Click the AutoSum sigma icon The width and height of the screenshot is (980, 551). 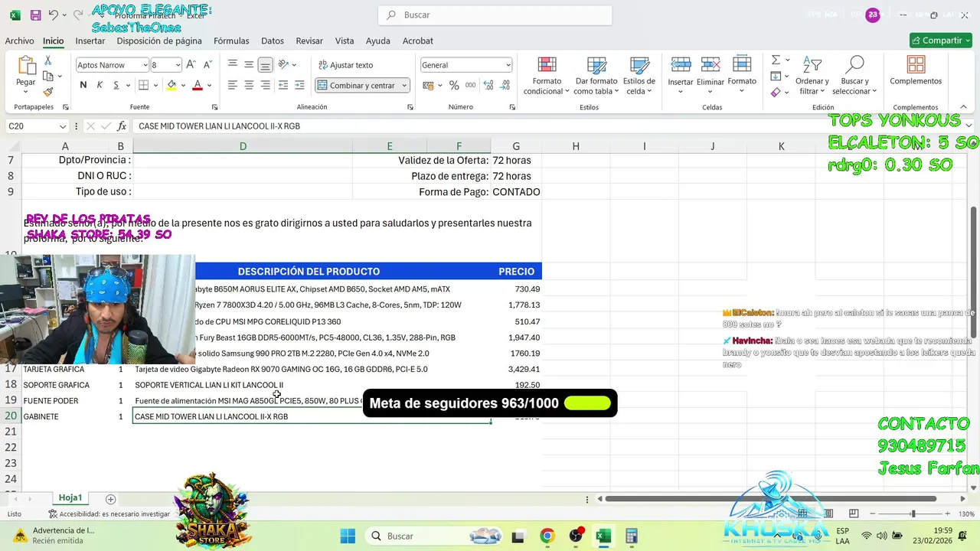click(x=776, y=60)
